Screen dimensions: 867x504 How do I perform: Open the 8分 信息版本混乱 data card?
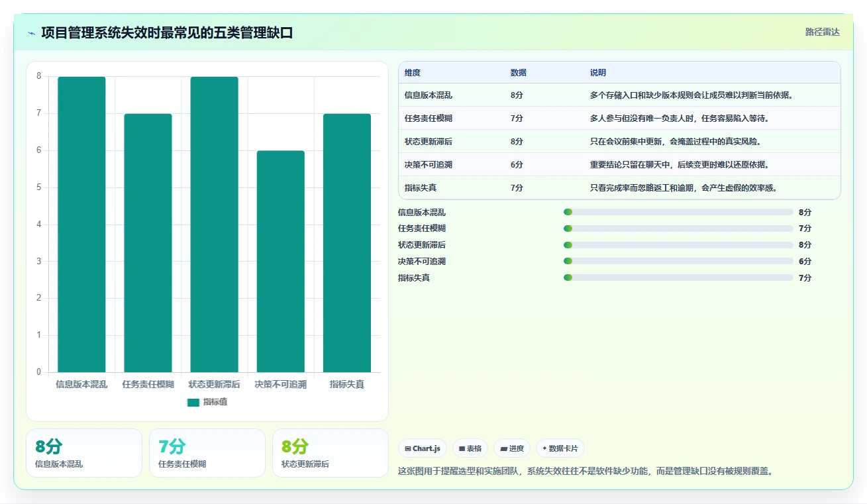tap(84, 453)
